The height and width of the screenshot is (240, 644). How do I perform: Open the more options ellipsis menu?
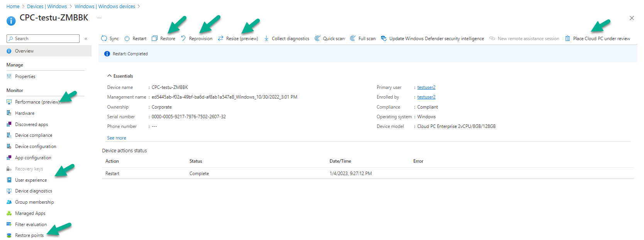pos(99,18)
